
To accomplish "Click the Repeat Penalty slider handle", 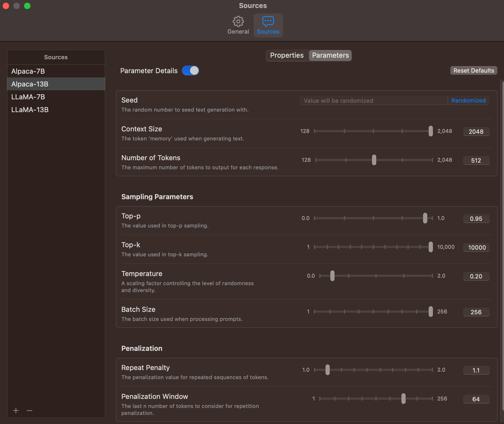I will [327, 370].
